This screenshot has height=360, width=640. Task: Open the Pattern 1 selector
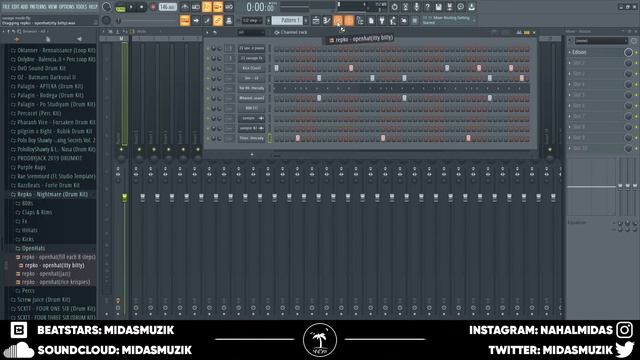(288, 20)
